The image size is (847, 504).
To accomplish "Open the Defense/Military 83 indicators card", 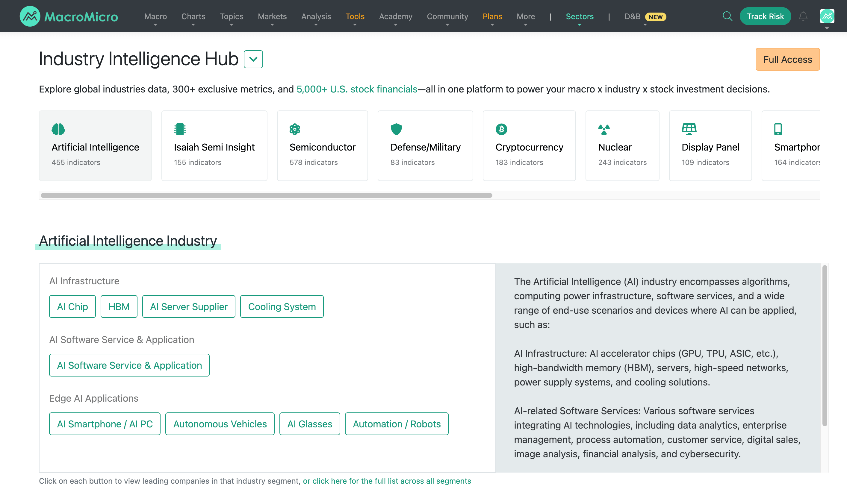I will 425,146.
